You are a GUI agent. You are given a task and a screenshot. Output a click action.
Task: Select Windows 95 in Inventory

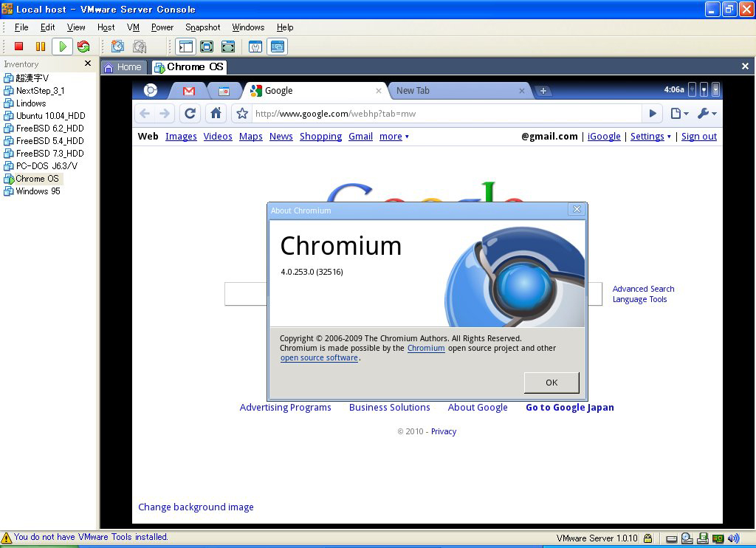pos(32,191)
